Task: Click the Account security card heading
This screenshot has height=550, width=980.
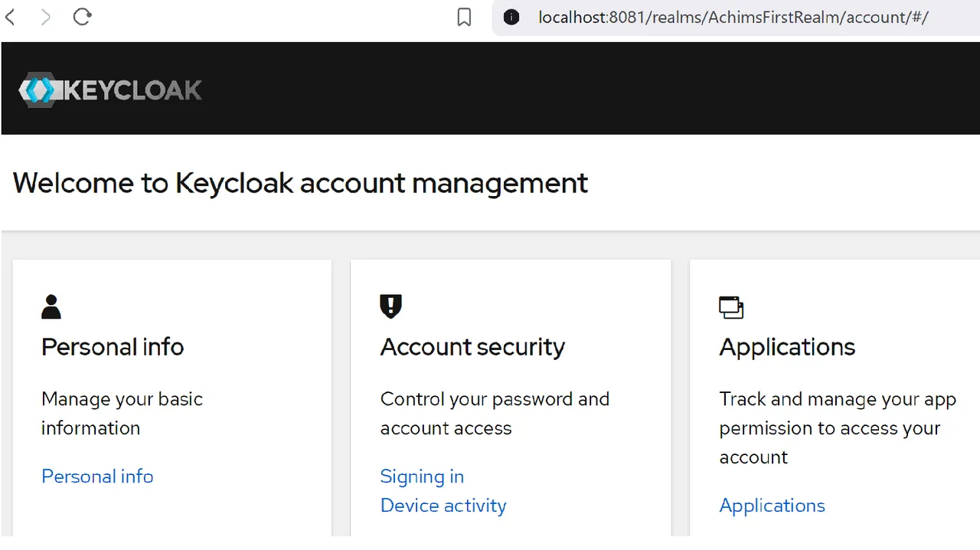Action: pyautogui.click(x=472, y=347)
